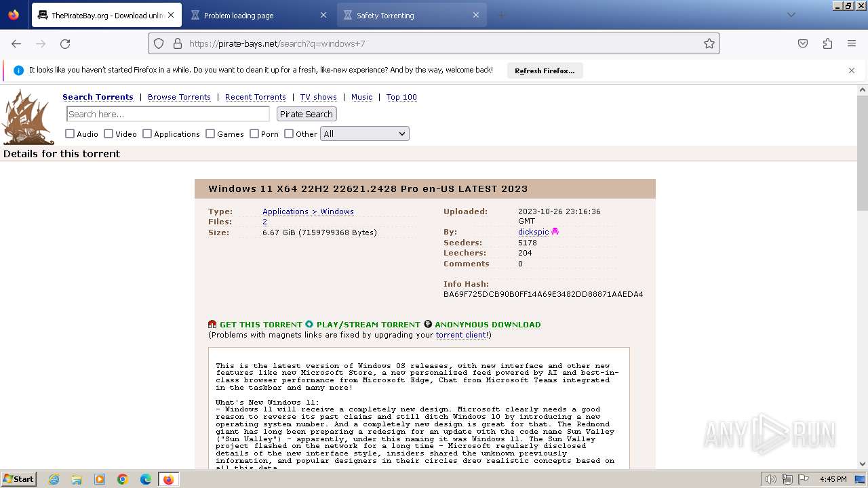Open the Firefox application menu

pos(852,43)
